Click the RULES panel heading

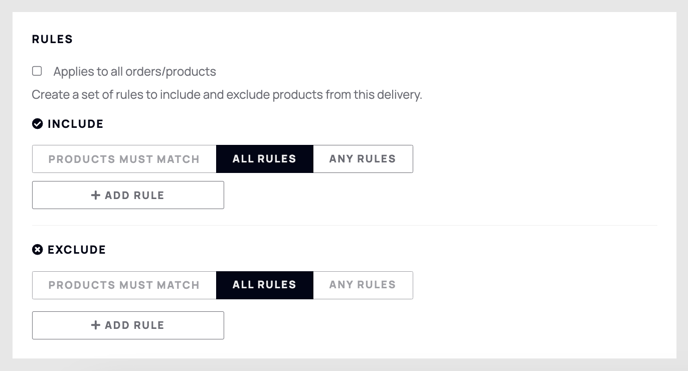pyautogui.click(x=52, y=39)
